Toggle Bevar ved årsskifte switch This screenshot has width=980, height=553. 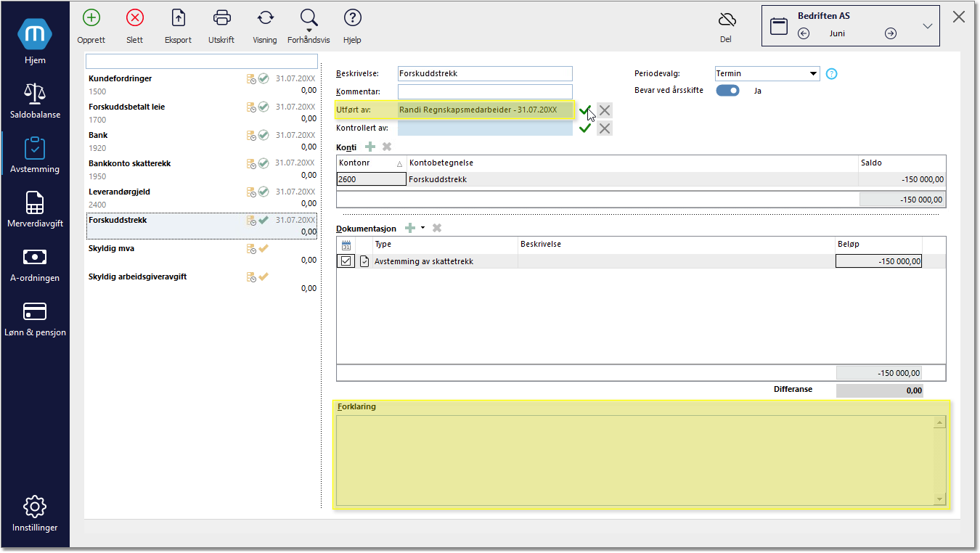(727, 91)
